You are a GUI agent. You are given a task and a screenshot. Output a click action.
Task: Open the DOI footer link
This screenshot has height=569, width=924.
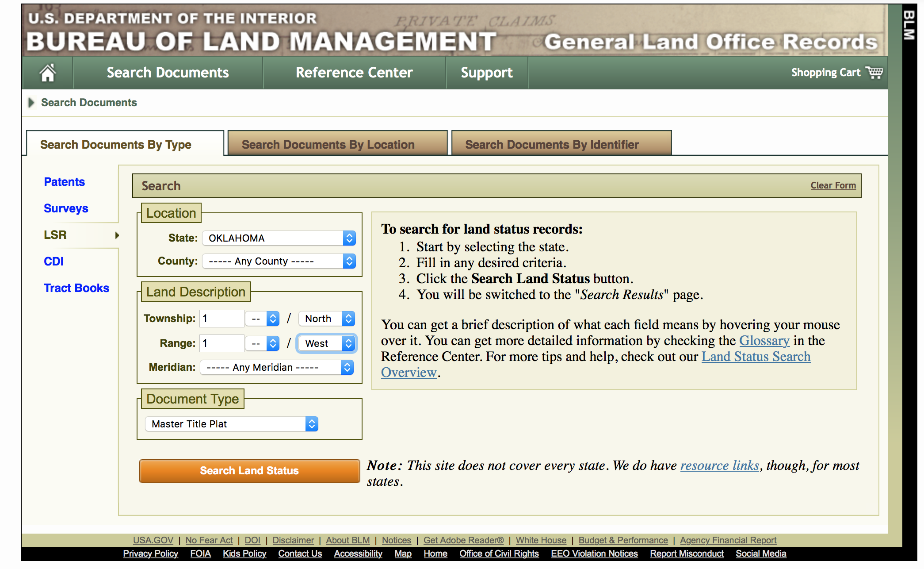252,540
